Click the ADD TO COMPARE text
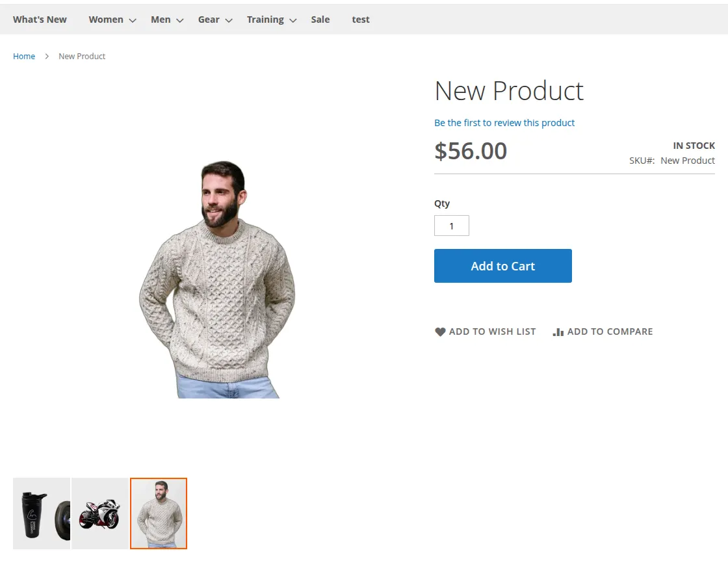The height and width of the screenshot is (572, 728). pos(610,331)
